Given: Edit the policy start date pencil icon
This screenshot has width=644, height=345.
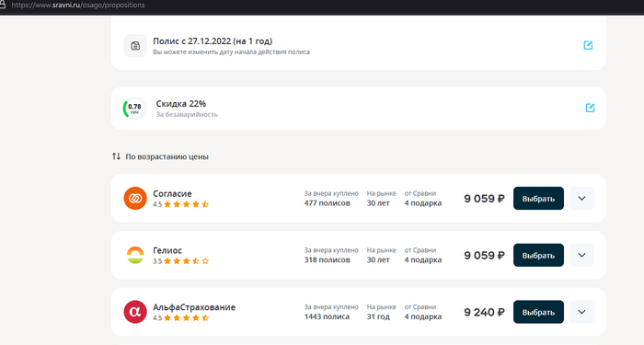Looking at the screenshot, I should coord(588,45).
